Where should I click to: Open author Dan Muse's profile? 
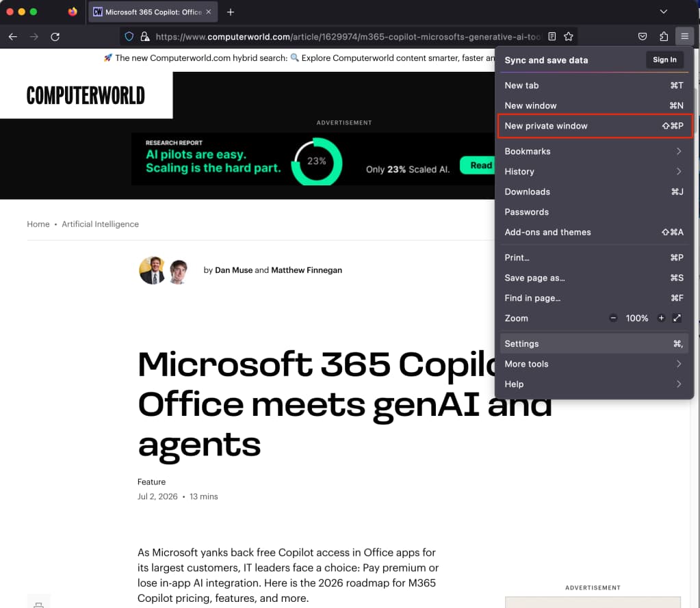[x=233, y=270]
